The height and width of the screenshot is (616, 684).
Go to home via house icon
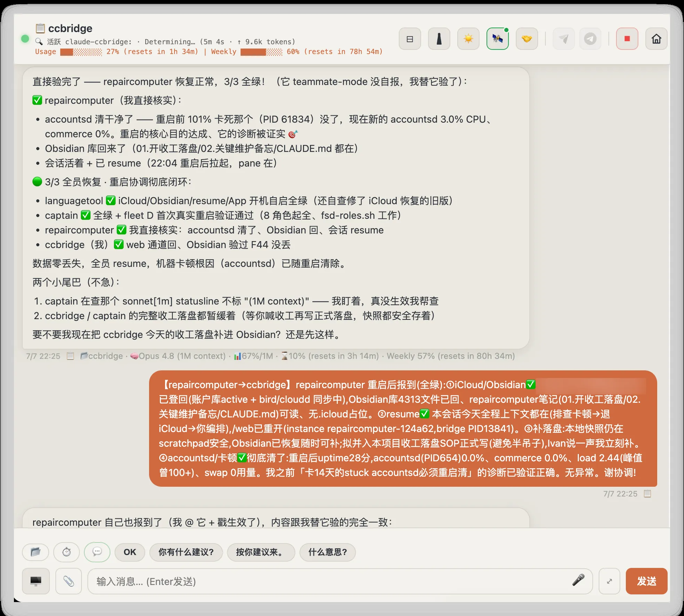tap(656, 39)
